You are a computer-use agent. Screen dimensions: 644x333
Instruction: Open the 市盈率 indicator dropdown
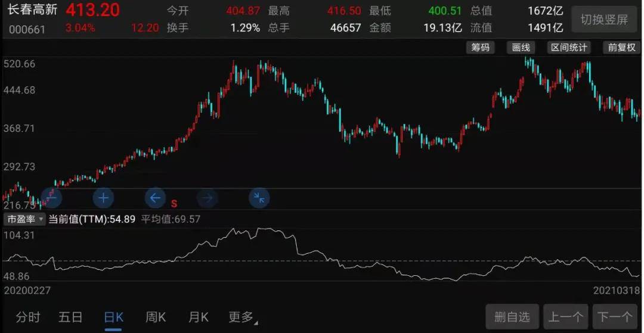(x=24, y=219)
